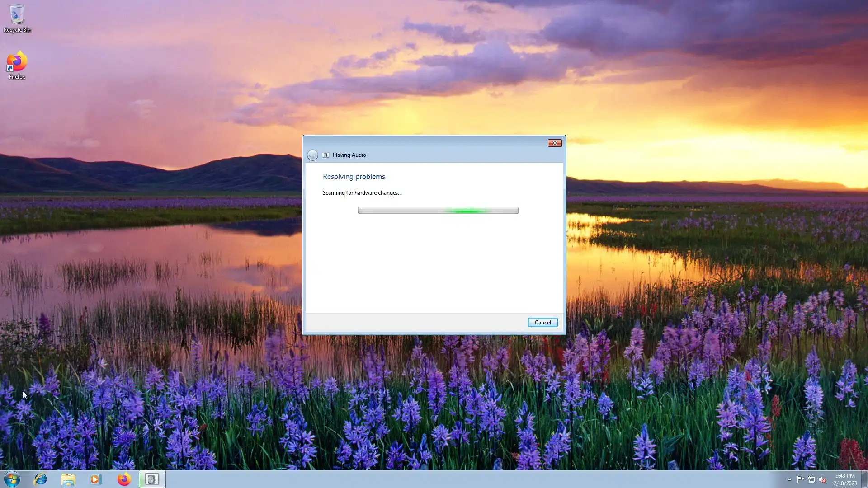Click the volume icon with red X

click(822, 479)
